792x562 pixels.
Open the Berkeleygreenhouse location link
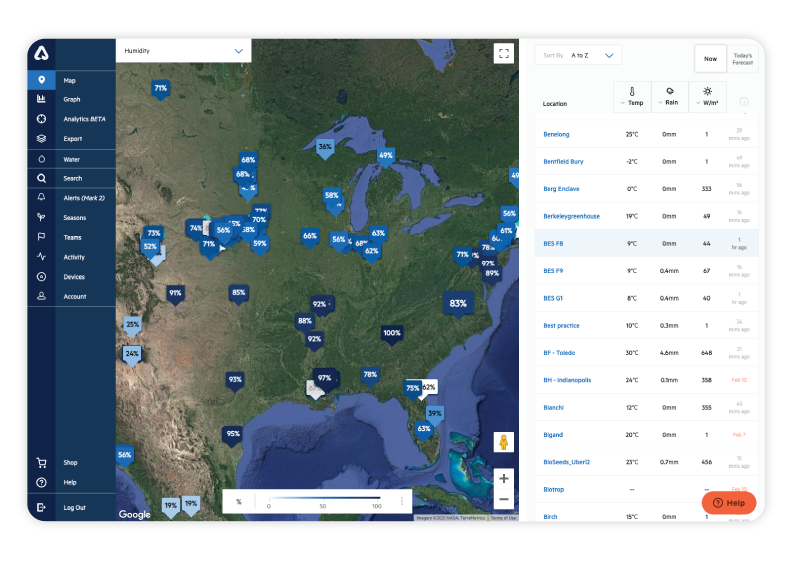click(571, 216)
